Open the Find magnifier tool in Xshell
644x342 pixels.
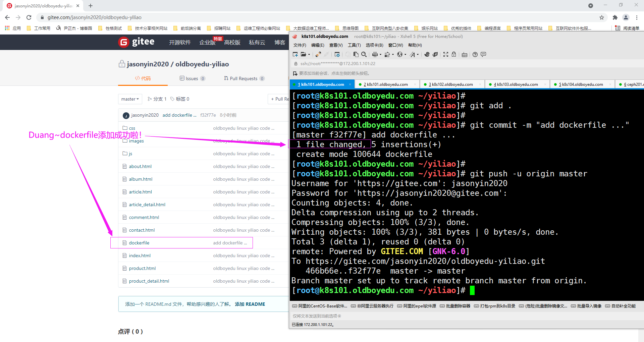click(364, 54)
